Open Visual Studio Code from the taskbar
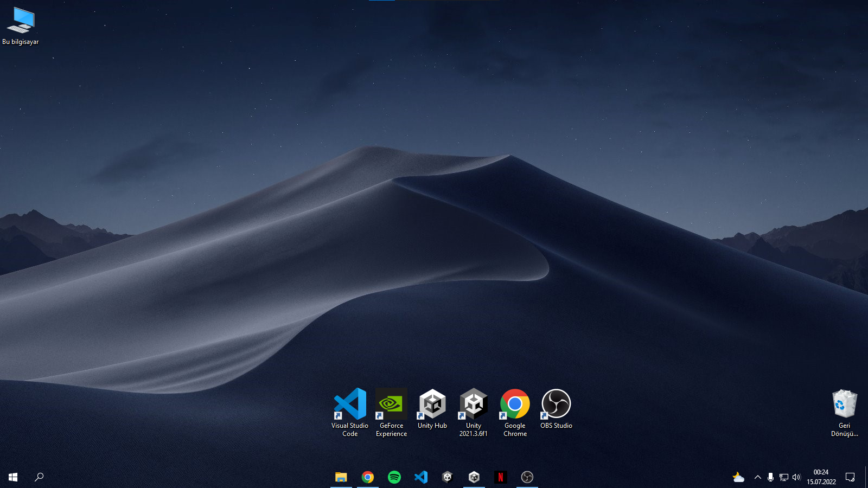Viewport: 868px width, 488px height. (x=421, y=477)
